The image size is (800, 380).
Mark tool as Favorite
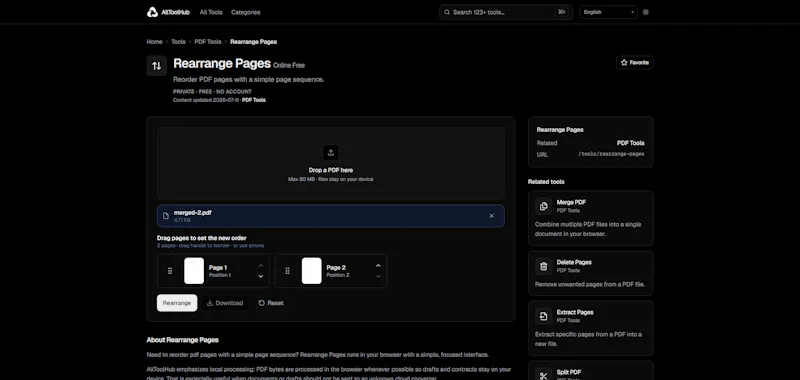[x=635, y=63]
